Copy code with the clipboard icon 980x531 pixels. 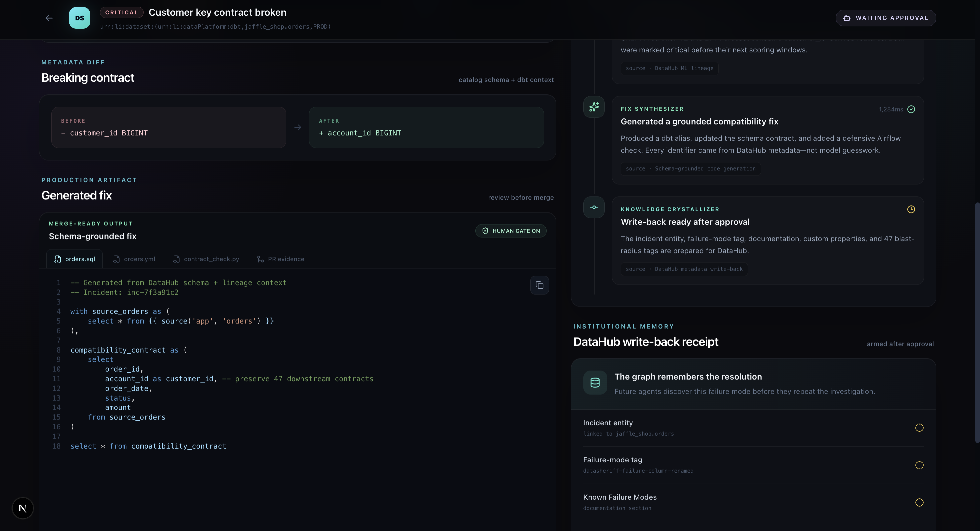coord(539,285)
